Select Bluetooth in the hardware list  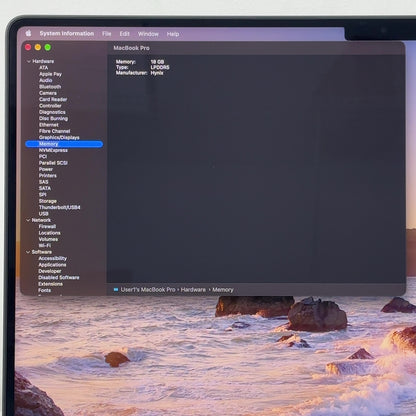[50, 87]
